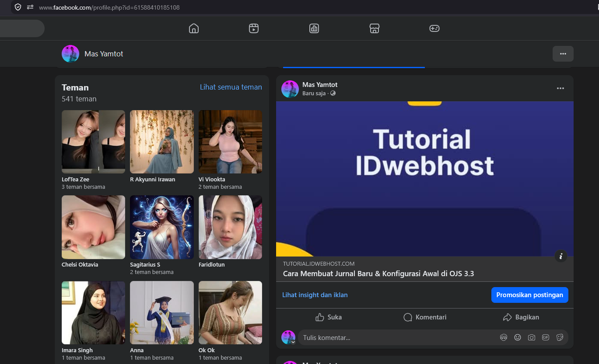Open Mas Yamtot name on the post

pos(320,85)
